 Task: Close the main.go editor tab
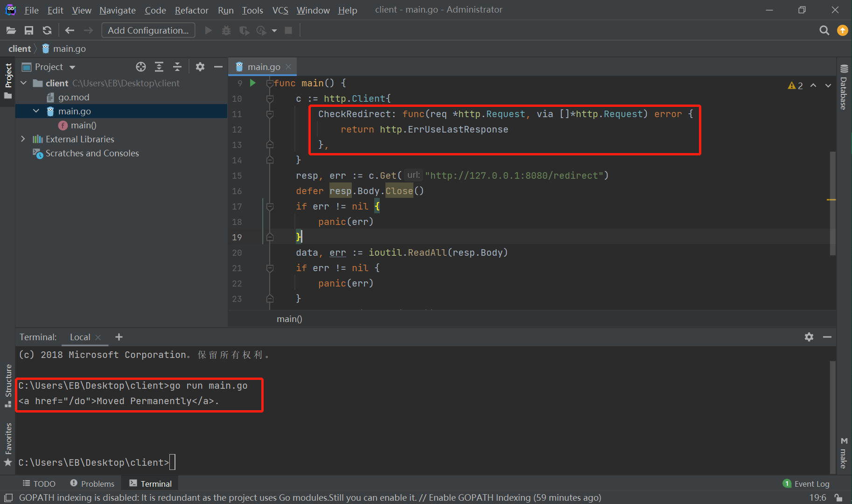point(289,67)
